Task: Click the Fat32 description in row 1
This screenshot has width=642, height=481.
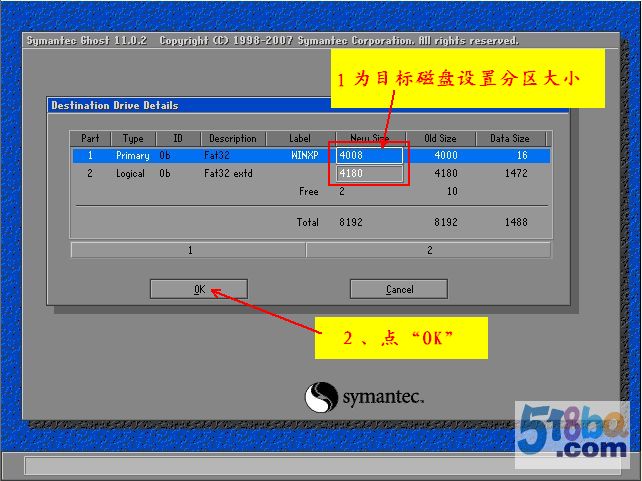Action: 217,155
